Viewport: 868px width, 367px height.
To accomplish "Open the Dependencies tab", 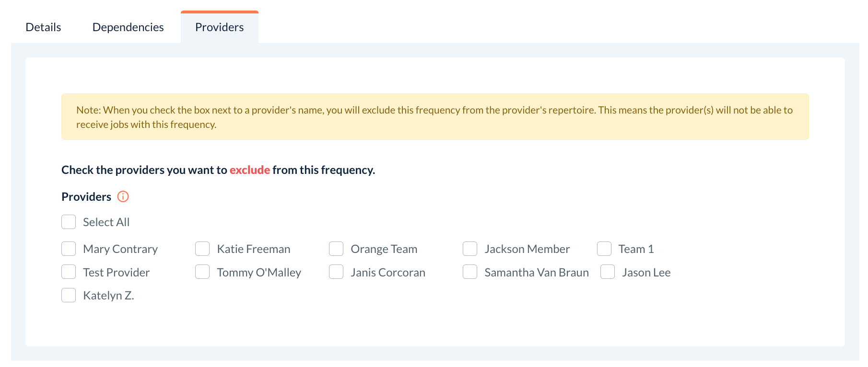I will pos(128,27).
